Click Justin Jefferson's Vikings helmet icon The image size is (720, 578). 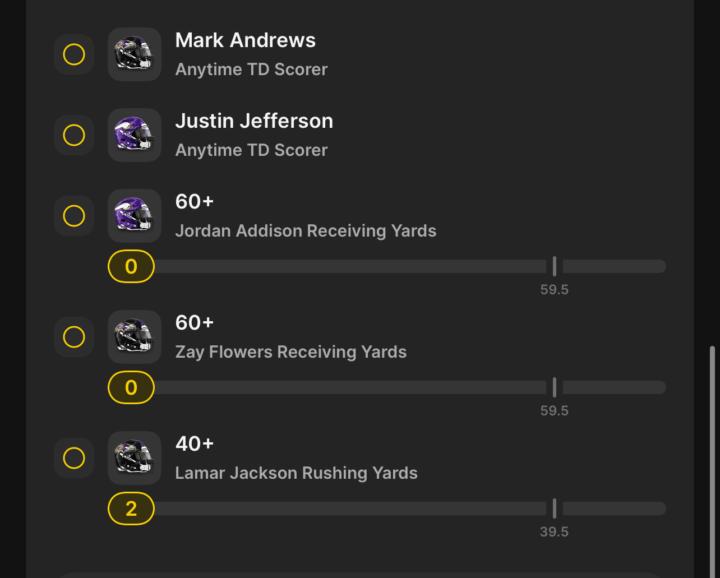point(134,135)
